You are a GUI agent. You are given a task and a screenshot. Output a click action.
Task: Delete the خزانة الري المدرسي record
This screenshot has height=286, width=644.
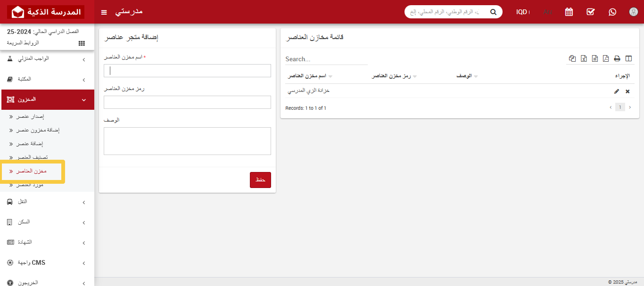pyautogui.click(x=627, y=91)
